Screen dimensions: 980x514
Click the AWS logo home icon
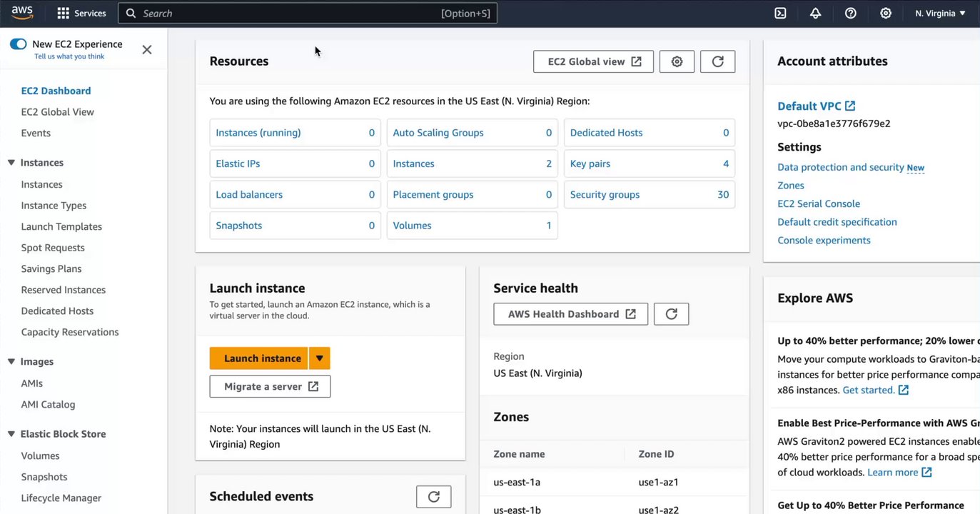tap(22, 12)
